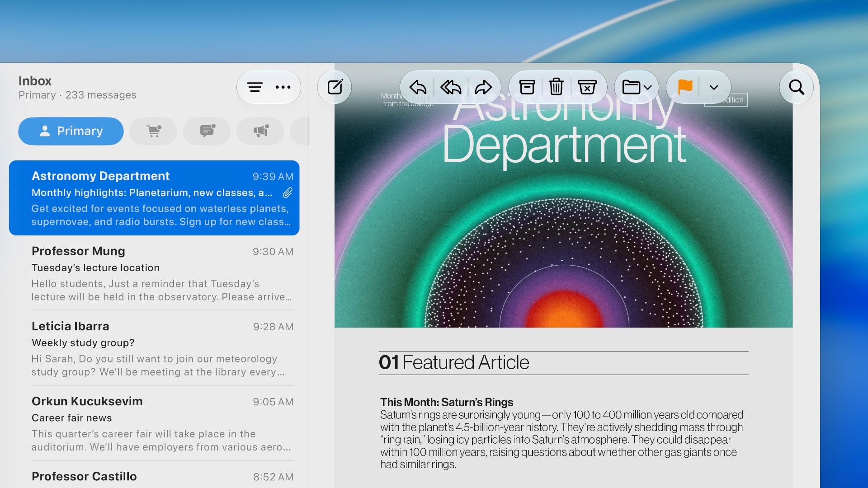Click the Reply All double-arrow icon
868x488 pixels.
[x=451, y=87]
